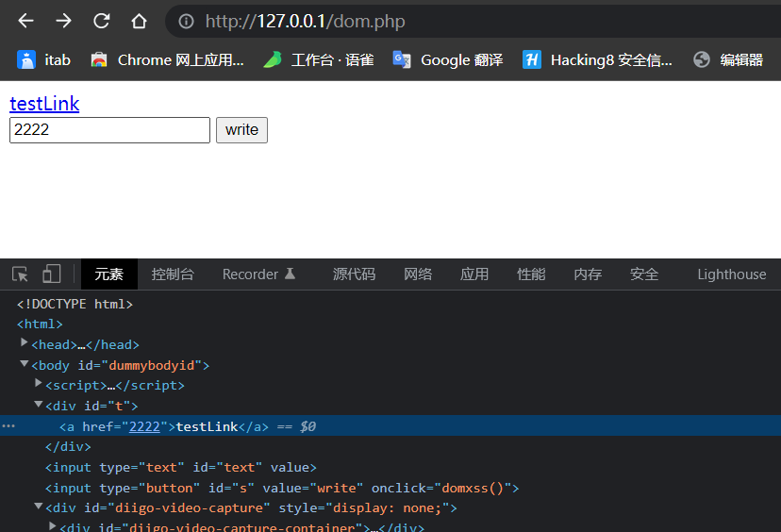Reload the dom.php page

102,21
